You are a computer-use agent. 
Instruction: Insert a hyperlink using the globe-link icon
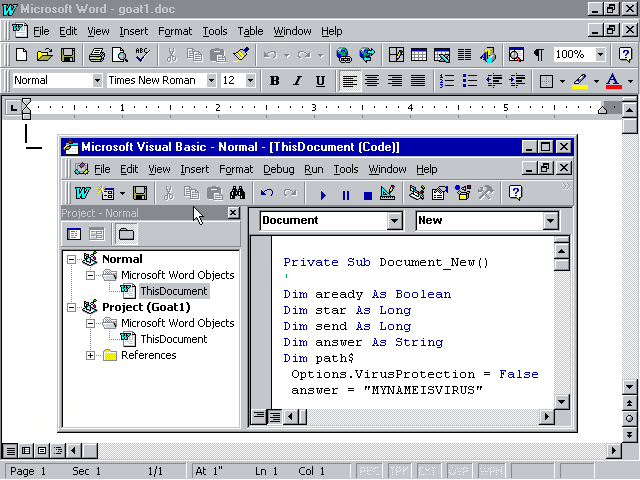344,54
